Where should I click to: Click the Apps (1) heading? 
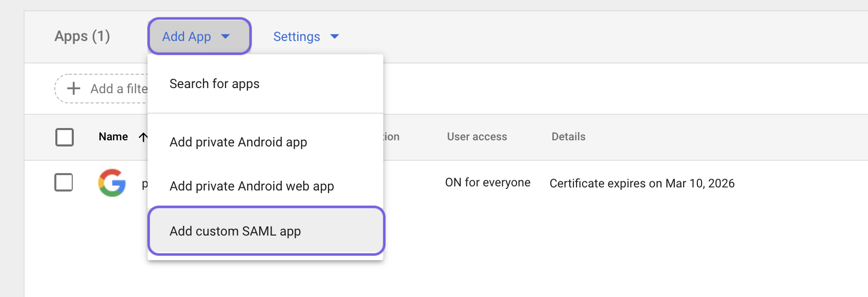pos(82,36)
